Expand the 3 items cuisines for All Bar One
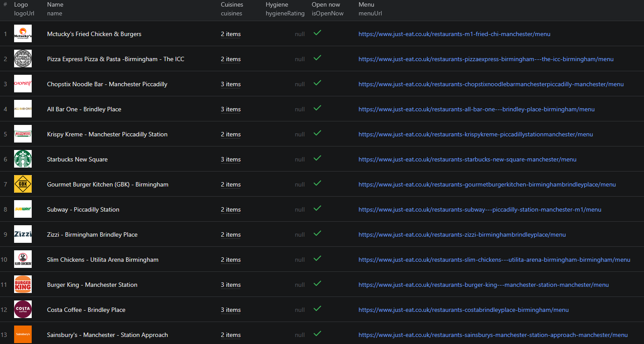The image size is (644, 344). [x=231, y=109]
